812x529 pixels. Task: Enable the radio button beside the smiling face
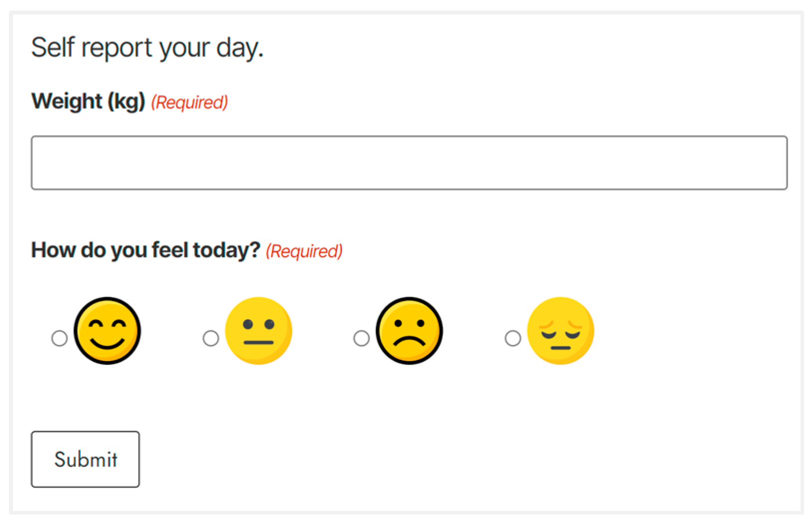59,338
